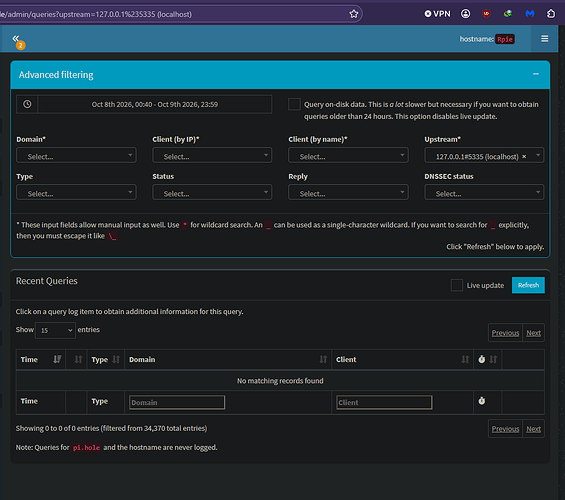Image resolution: width=565 pixels, height=500 pixels.
Task: Clear the 127.0.0.1#5335 upstream selection
Action: click(524, 156)
